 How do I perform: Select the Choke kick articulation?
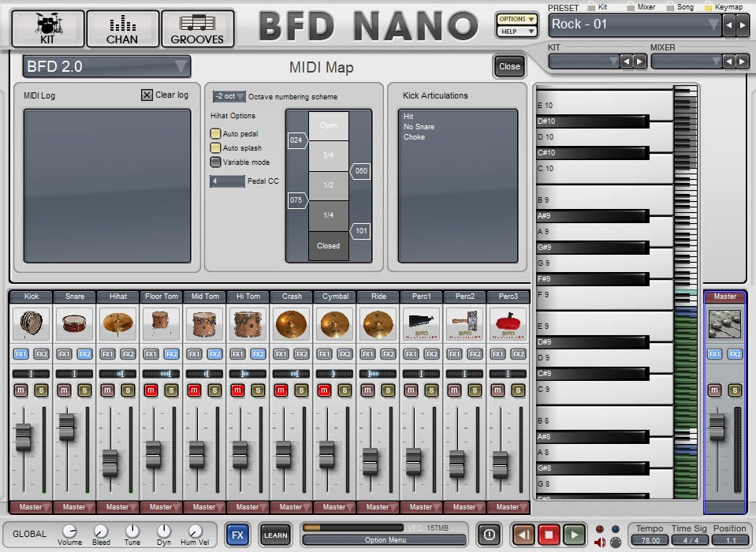click(414, 137)
